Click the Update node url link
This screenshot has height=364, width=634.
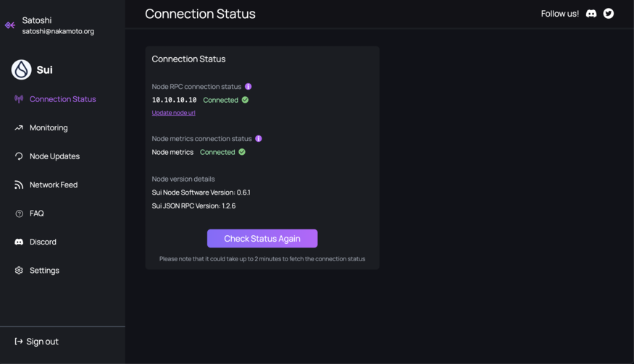[x=173, y=113]
